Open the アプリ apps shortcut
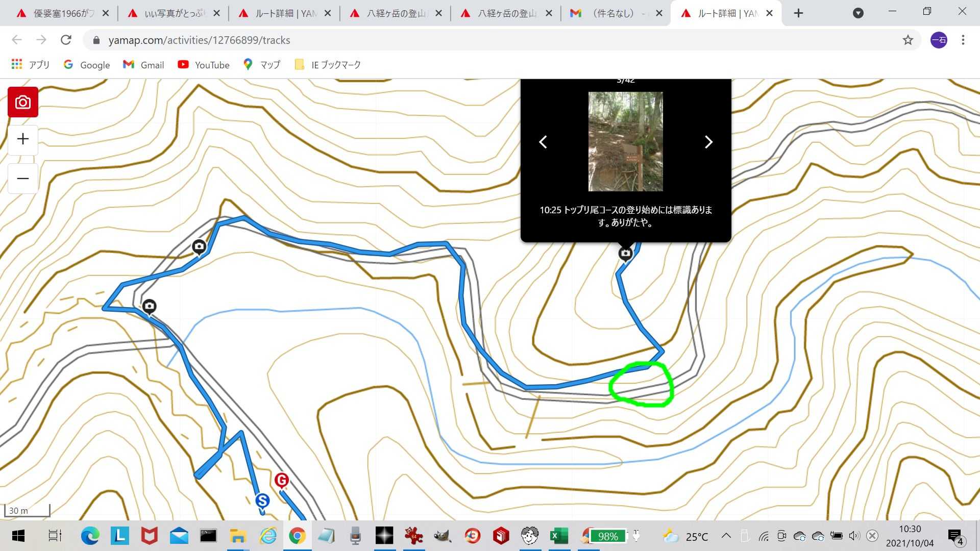 (31, 65)
